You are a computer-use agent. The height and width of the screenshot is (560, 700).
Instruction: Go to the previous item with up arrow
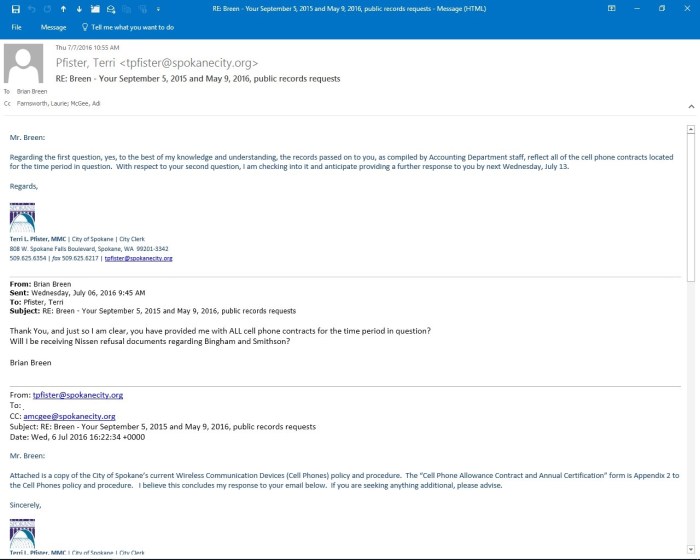(x=64, y=9)
